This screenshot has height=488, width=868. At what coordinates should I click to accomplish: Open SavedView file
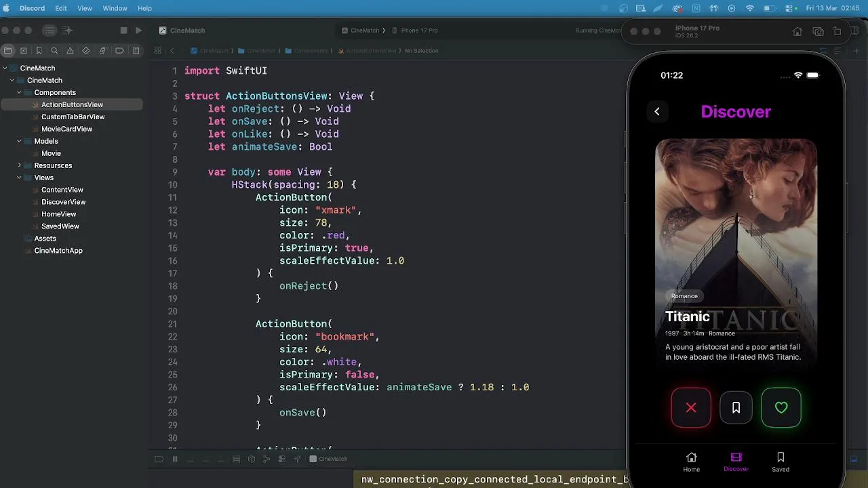[60, 227]
